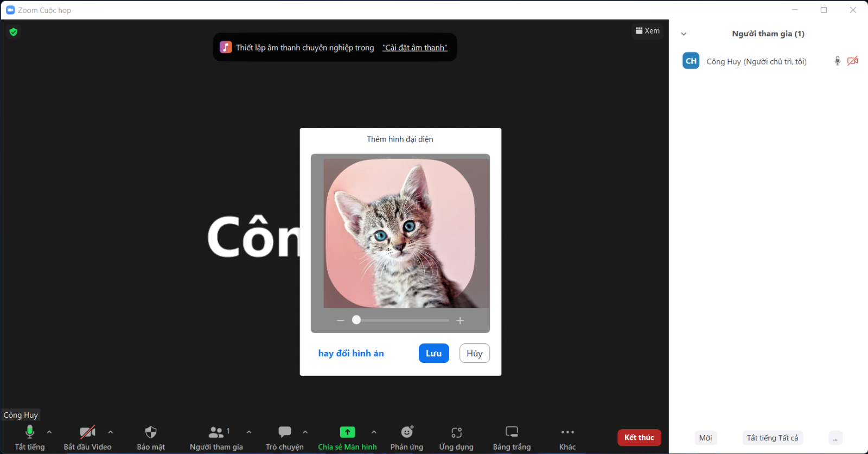Click music note icon in audio banner
The width and height of the screenshot is (868, 454).
[226, 47]
